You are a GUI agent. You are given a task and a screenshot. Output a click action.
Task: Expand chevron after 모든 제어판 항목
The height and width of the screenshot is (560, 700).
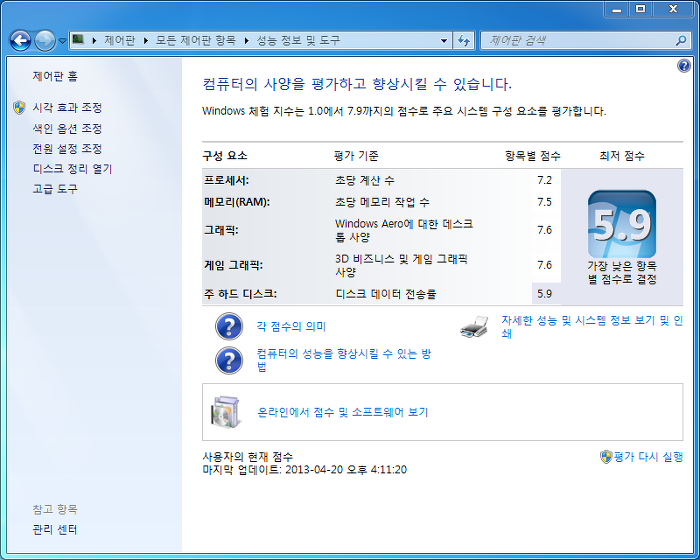click(246, 41)
